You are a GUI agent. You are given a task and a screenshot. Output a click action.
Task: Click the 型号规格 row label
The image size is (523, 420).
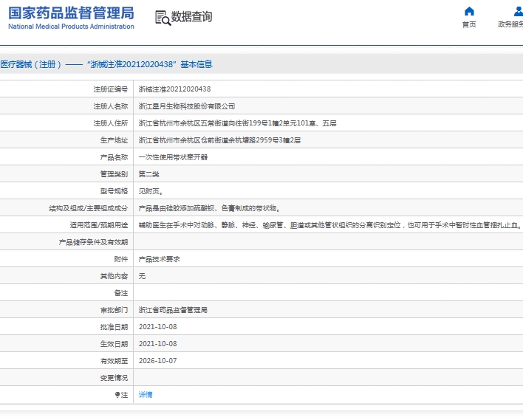pos(114,191)
